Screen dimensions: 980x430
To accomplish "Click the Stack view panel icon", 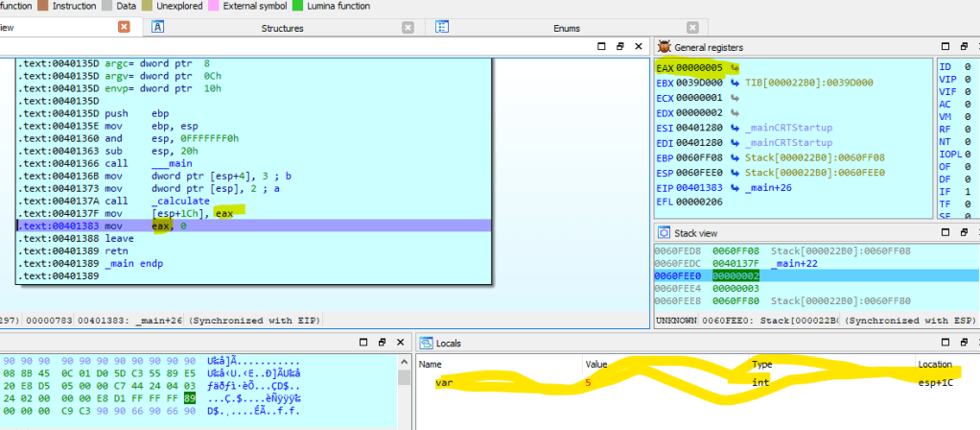I will 665,233.
